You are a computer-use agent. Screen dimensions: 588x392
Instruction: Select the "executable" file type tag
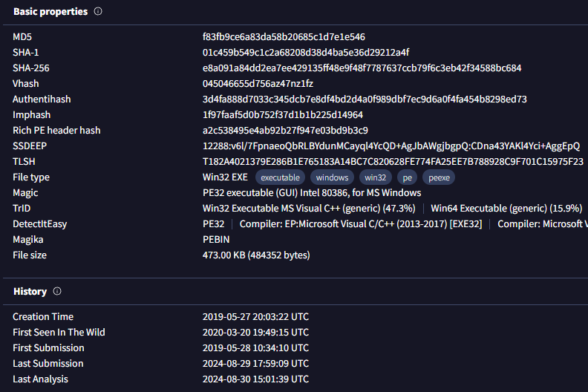(280, 177)
